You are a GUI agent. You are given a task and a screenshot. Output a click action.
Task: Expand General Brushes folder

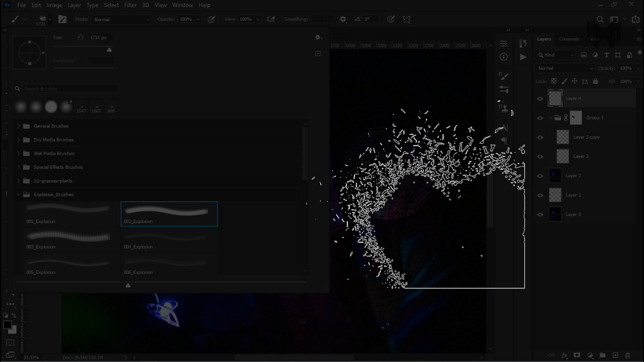18,126
